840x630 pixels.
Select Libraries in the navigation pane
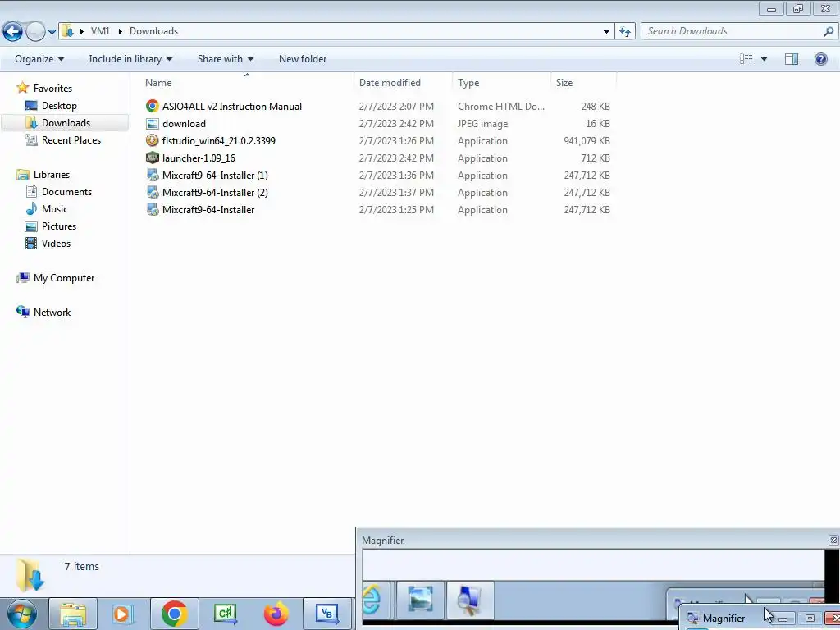[43, 175]
